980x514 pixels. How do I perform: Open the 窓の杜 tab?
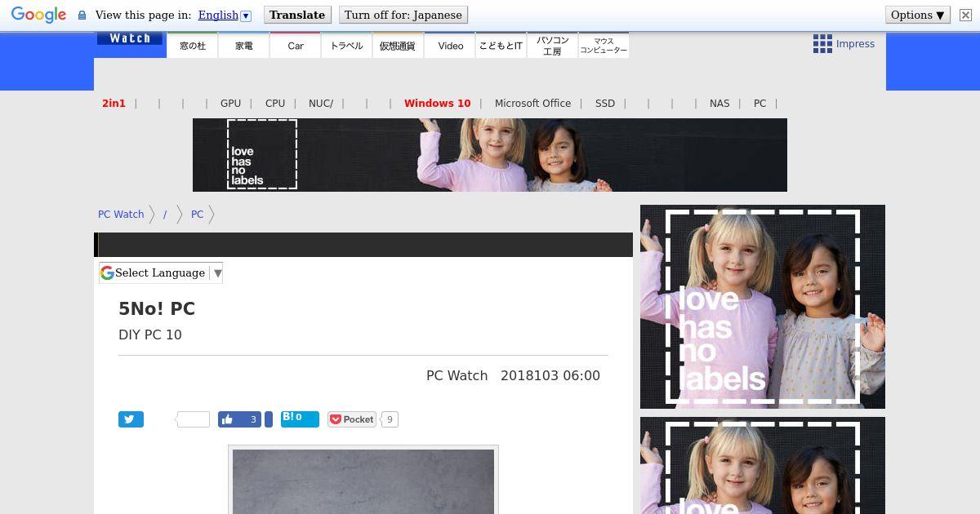pyautogui.click(x=193, y=46)
